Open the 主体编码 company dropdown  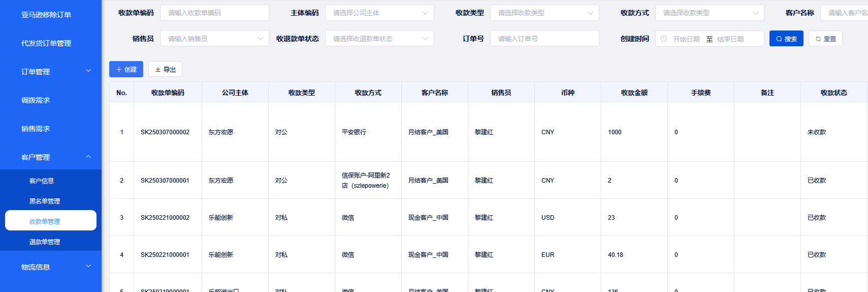(379, 13)
